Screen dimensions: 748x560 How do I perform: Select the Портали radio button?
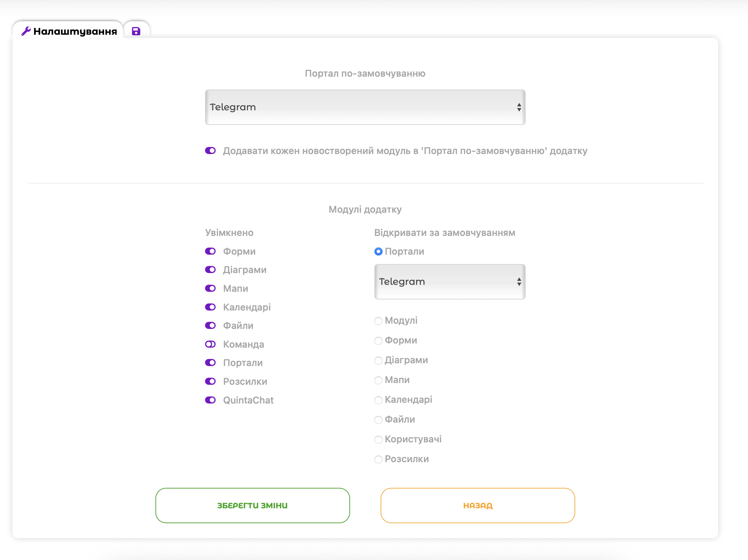[379, 252]
